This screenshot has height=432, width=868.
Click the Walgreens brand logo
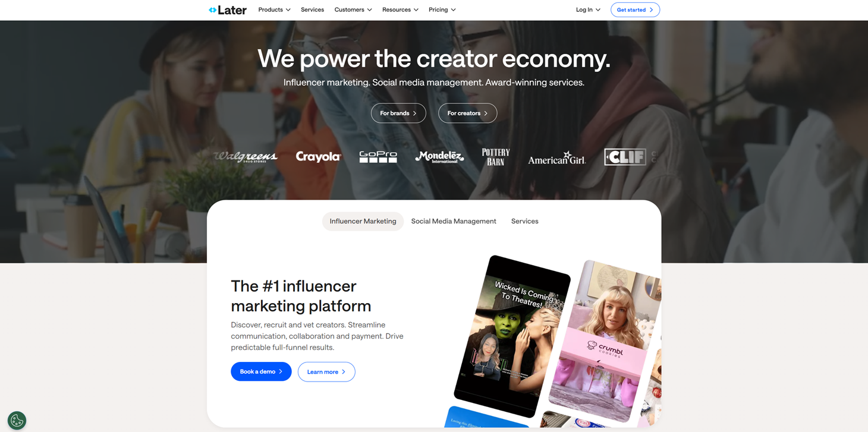pyautogui.click(x=246, y=157)
